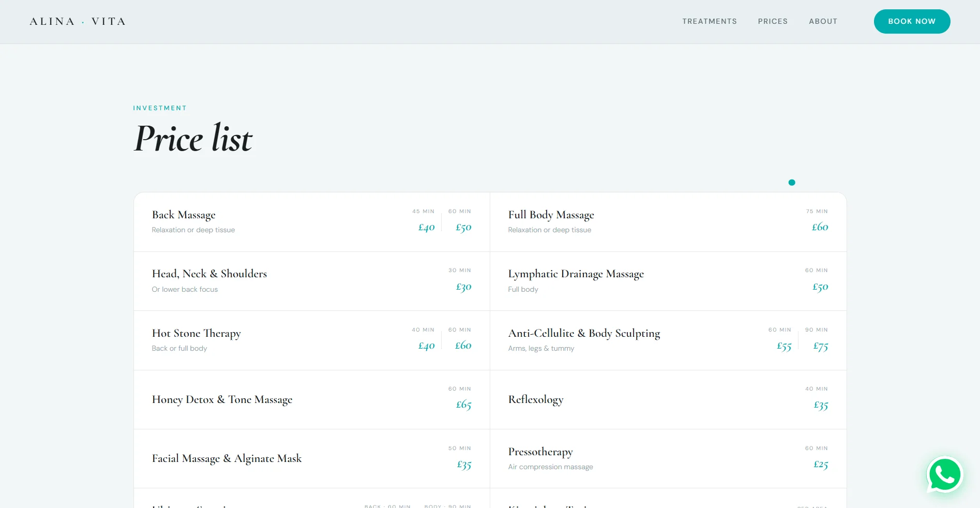This screenshot has height=508, width=980.
Task: Click the Hot Stone Therapy title
Action: [196, 333]
